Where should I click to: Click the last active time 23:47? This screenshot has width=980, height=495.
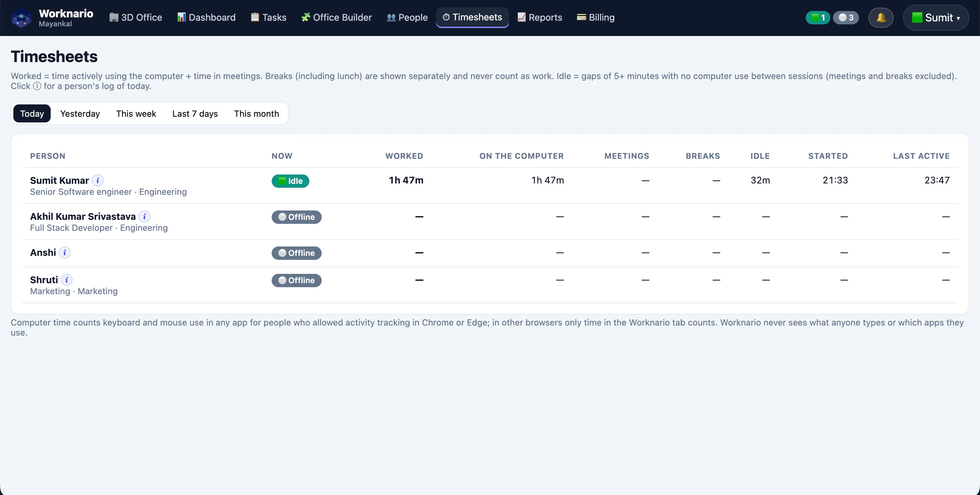point(937,180)
